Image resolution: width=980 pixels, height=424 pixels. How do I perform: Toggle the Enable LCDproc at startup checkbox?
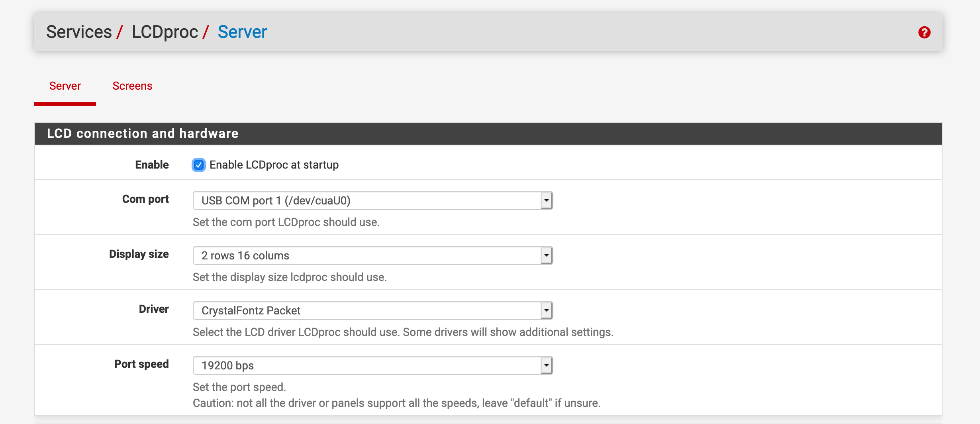point(198,165)
